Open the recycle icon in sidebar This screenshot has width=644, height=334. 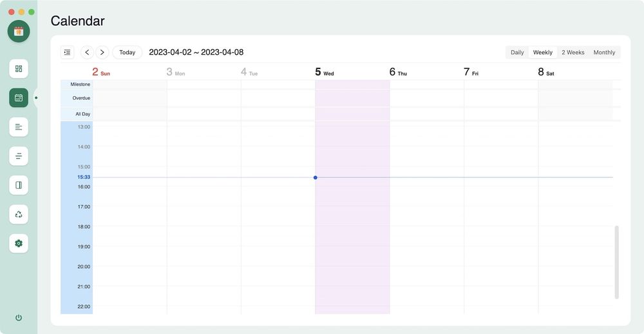(19, 214)
